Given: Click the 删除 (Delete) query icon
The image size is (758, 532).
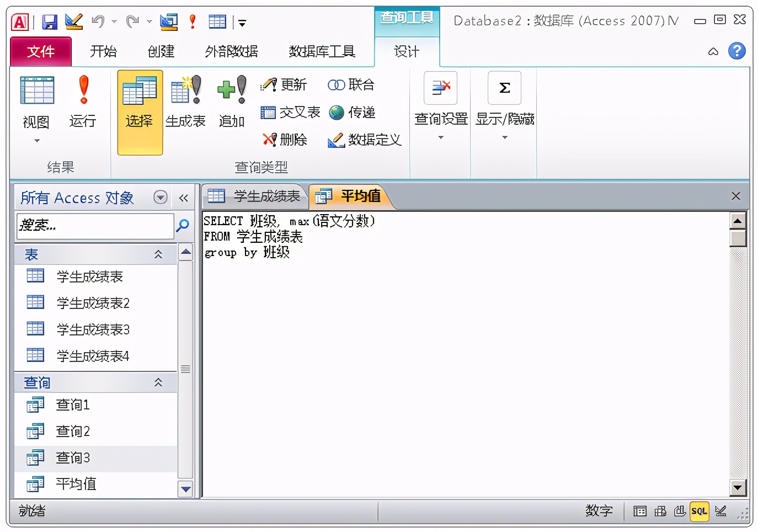Looking at the screenshot, I should pyautogui.click(x=285, y=140).
